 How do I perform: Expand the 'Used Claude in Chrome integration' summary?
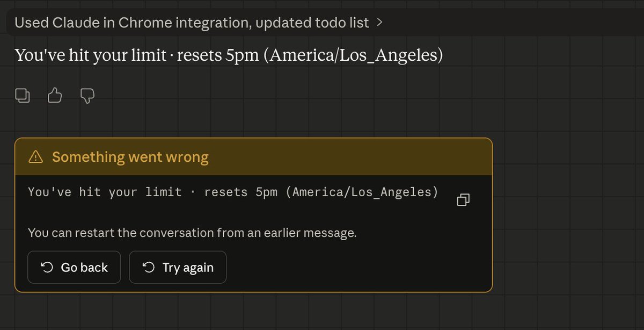coord(199,23)
